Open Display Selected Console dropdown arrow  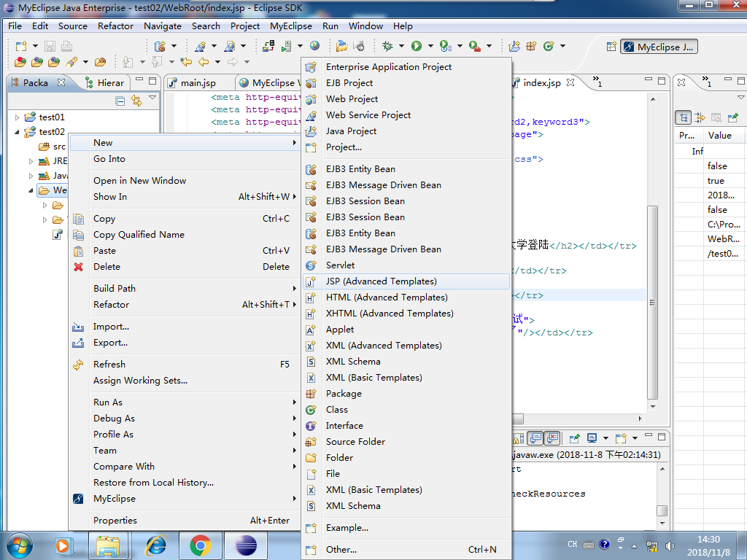click(605, 437)
